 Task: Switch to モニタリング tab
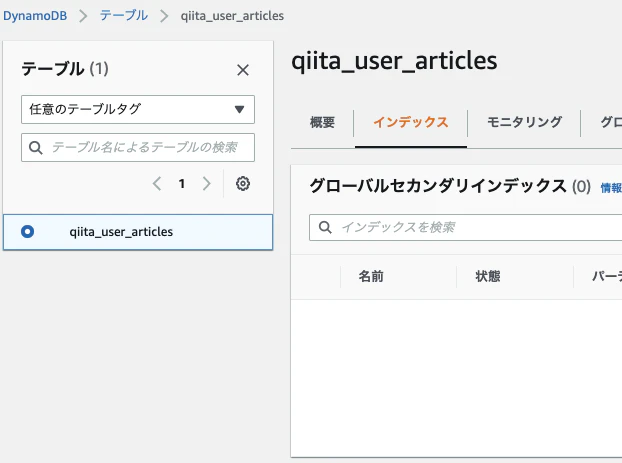[x=524, y=122]
